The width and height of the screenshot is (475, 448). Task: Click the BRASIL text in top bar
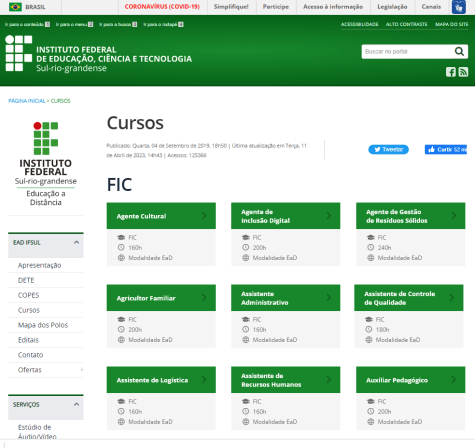pyautogui.click(x=35, y=7)
